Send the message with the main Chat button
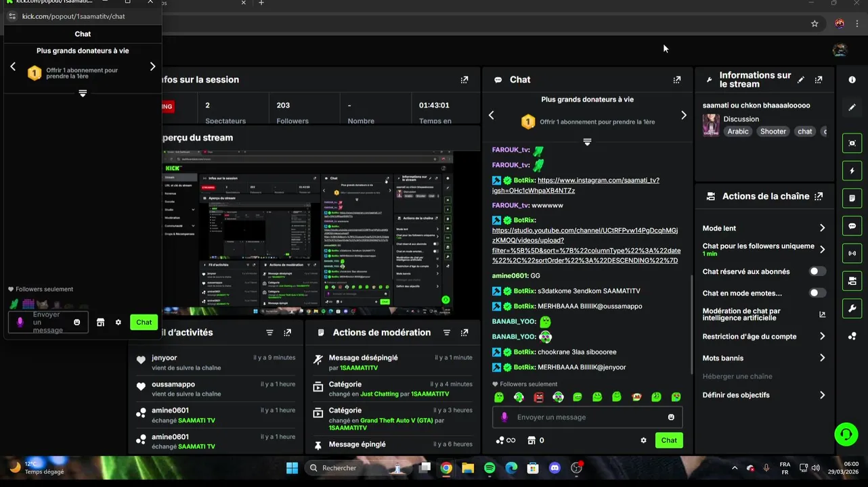The width and height of the screenshot is (868, 487). coord(669,440)
